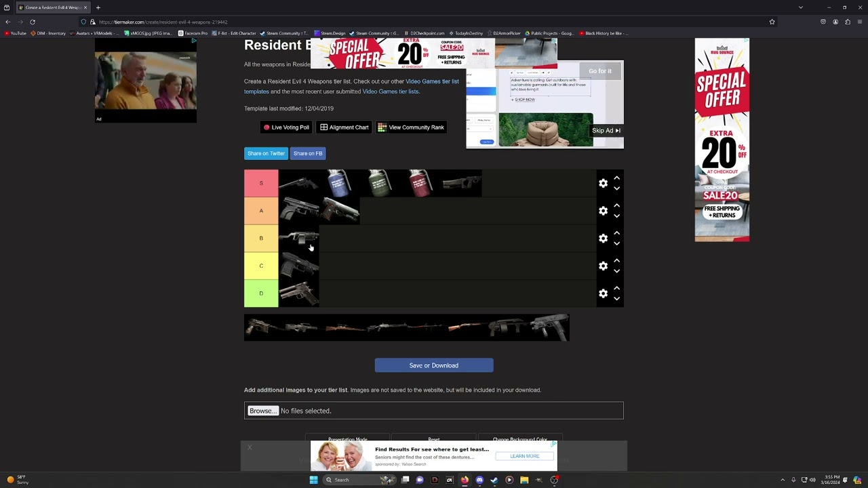Move C tier row down with arrow

(616, 271)
